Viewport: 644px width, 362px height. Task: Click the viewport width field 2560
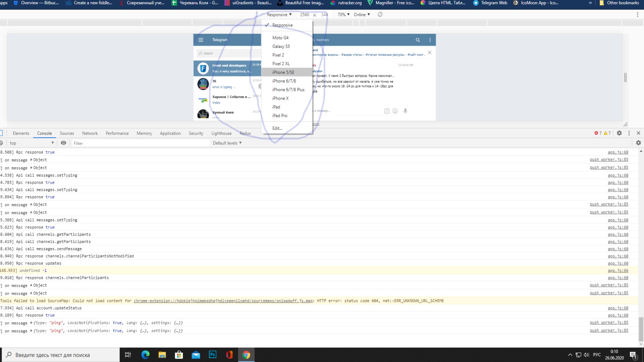tap(305, 14)
